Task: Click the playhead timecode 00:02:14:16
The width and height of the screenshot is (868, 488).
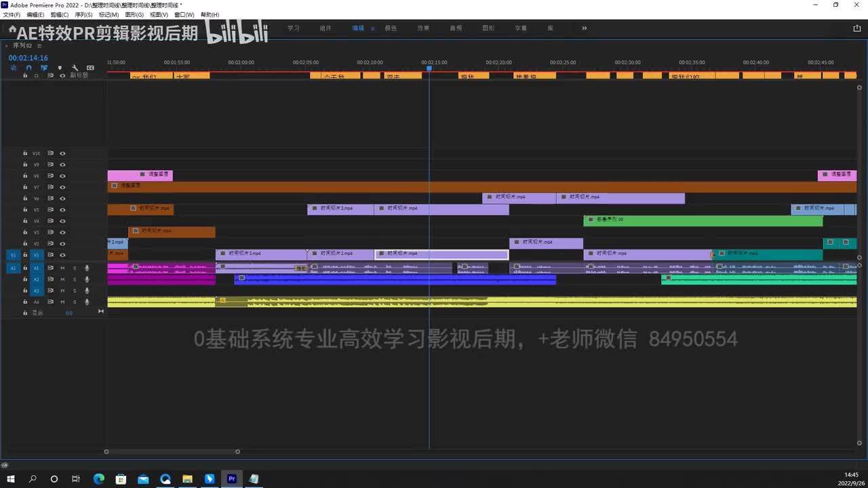Action: (x=28, y=58)
